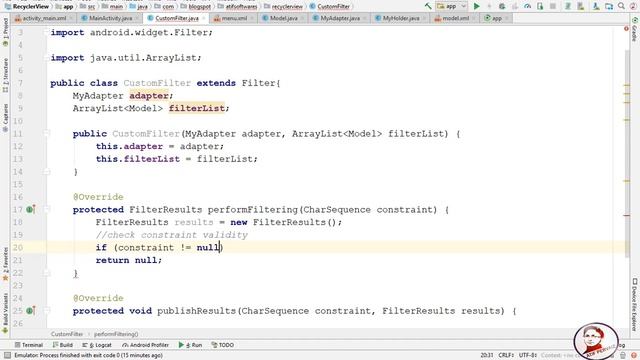640x360 pixels.
Task: Open the Structure tool window sidebar
Action: tap(5, 76)
